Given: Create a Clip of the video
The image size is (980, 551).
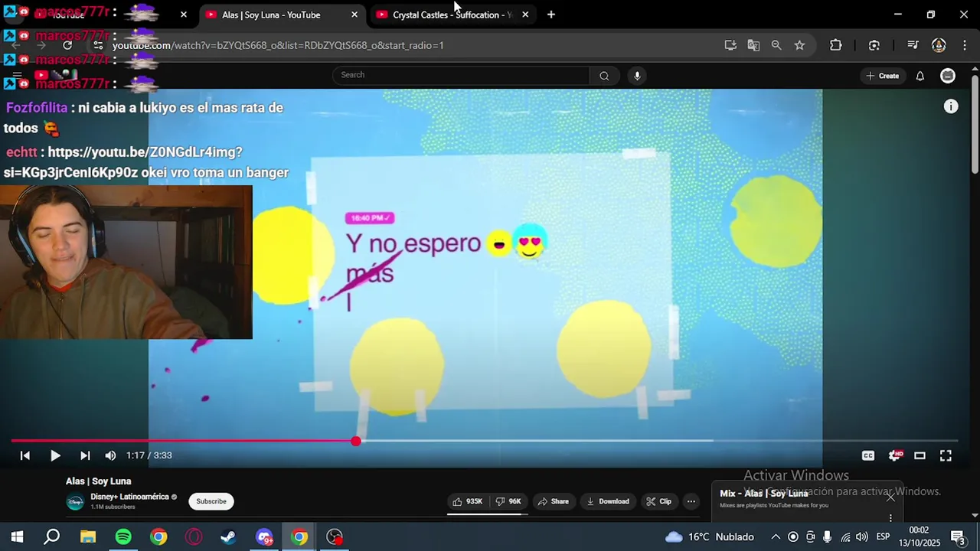Looking at the screenshot, I should click(658, 501).
